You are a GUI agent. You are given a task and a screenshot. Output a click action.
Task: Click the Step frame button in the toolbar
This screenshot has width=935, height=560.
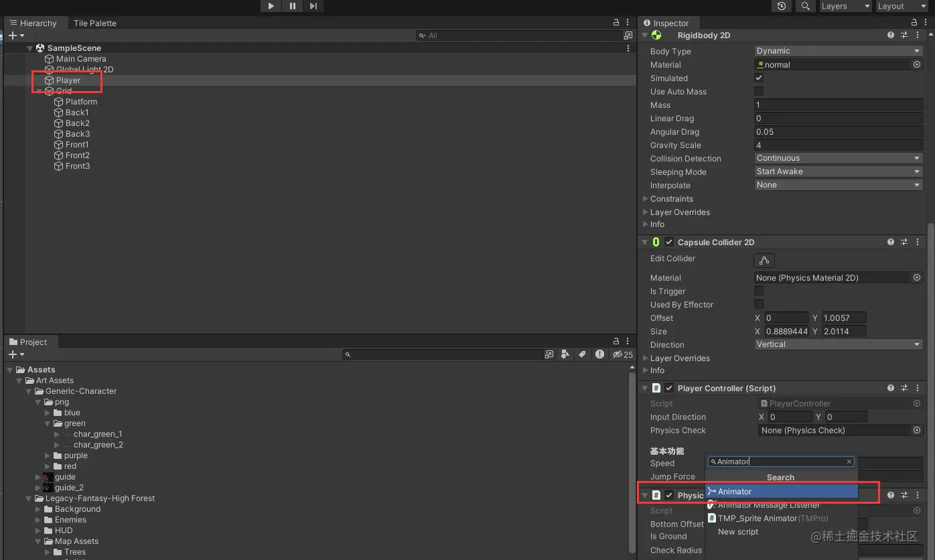click(313, 6)
